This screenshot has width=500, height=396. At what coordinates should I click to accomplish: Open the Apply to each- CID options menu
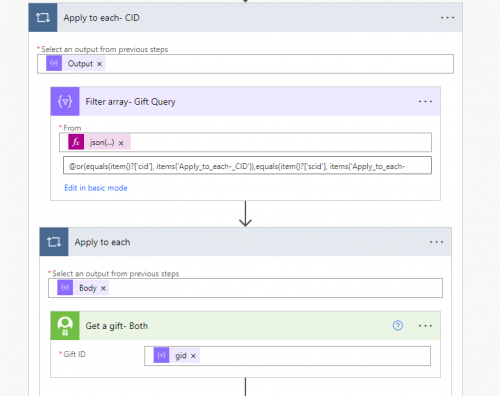click(x=447, y=18)
